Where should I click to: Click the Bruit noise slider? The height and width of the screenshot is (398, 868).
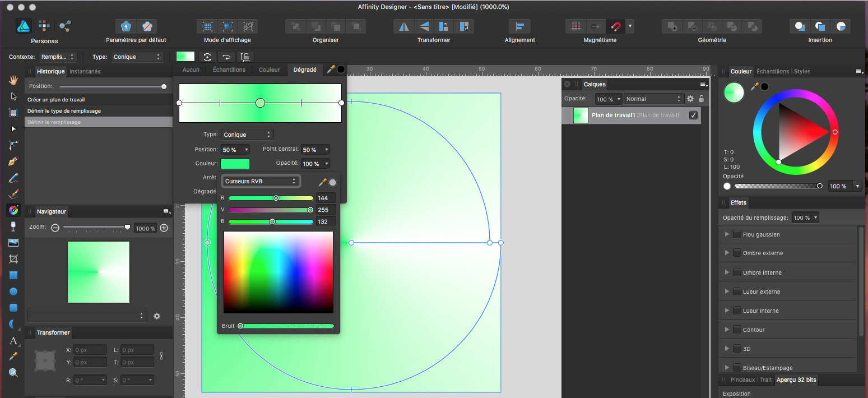point(286,326)
